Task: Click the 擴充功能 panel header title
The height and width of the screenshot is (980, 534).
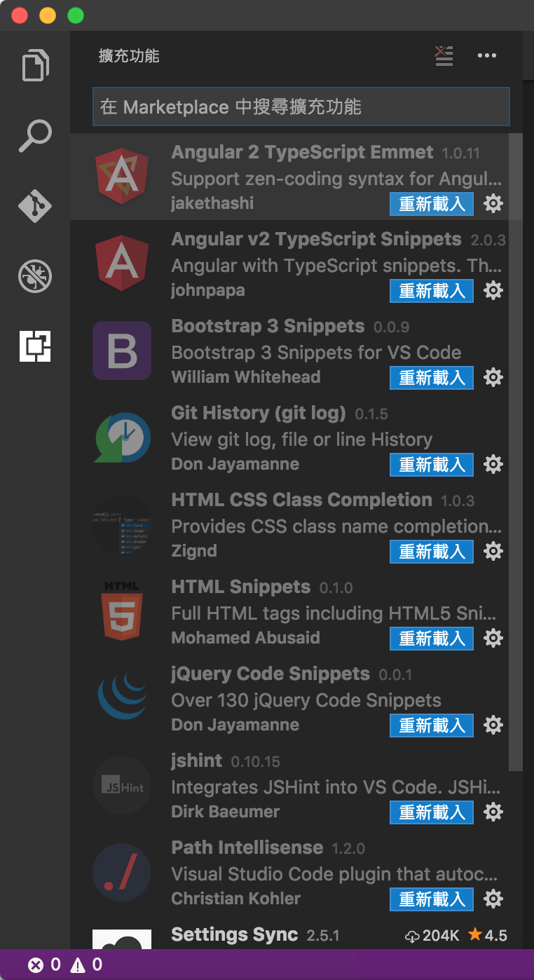Action: pyautogui.click(x=129, y=56)
